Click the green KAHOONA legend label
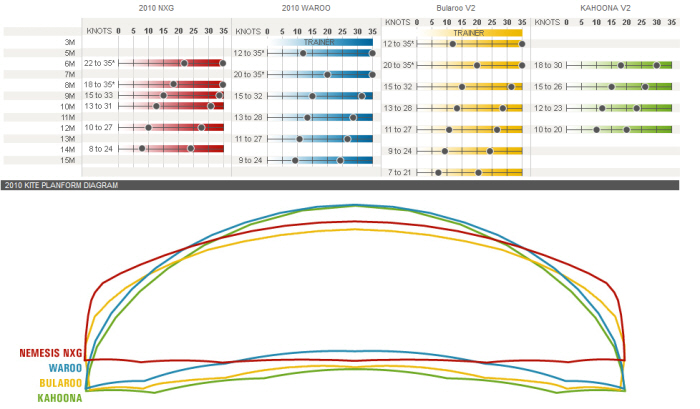The image size is (700, 409). click(60, 398)
